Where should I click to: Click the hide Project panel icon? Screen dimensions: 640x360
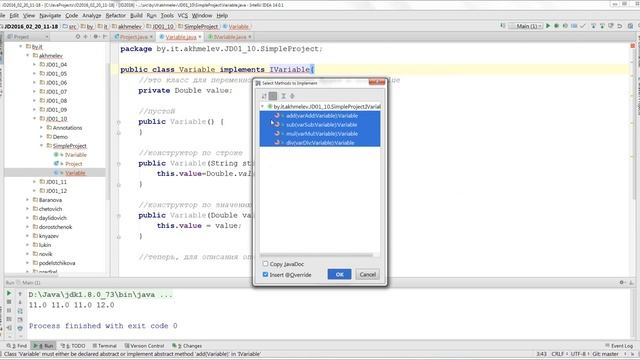tap(104, 37)
